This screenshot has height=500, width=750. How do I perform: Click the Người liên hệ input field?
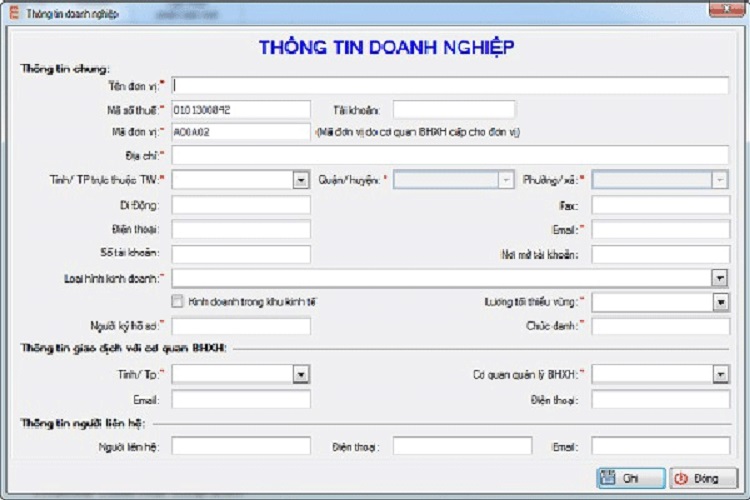coord(241,446)
